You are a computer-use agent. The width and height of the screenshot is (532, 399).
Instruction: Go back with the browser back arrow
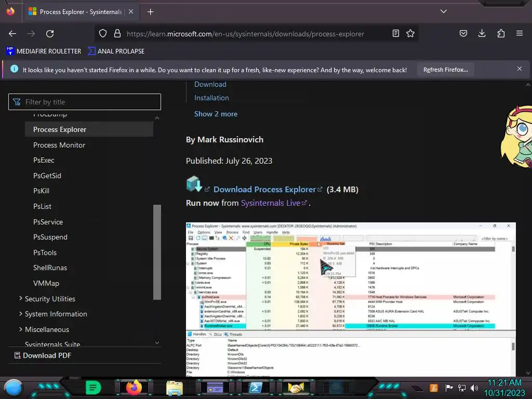(x=12, y=34)
